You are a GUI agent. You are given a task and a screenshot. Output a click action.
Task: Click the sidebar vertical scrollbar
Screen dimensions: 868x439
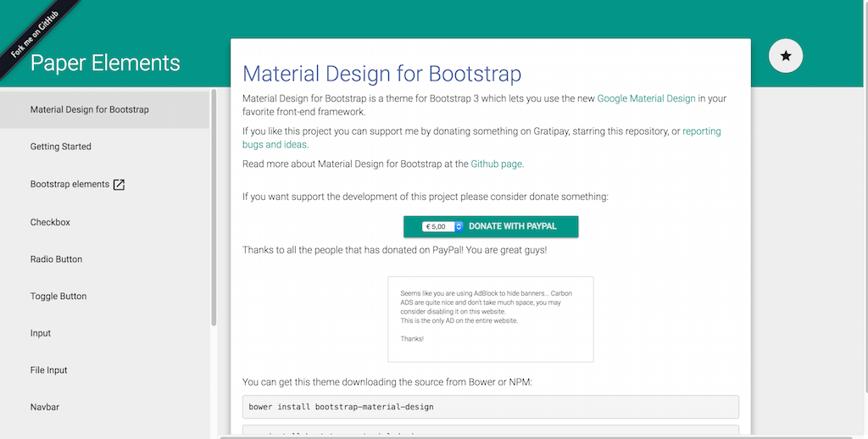[214, 208]
